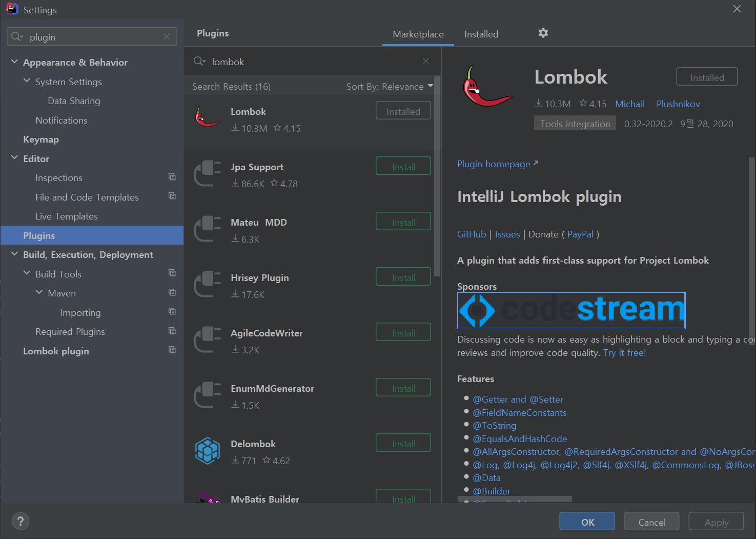756x539 pixels.
Task: Collapse the Appearance & Behavior section
Action: (14, 62)
